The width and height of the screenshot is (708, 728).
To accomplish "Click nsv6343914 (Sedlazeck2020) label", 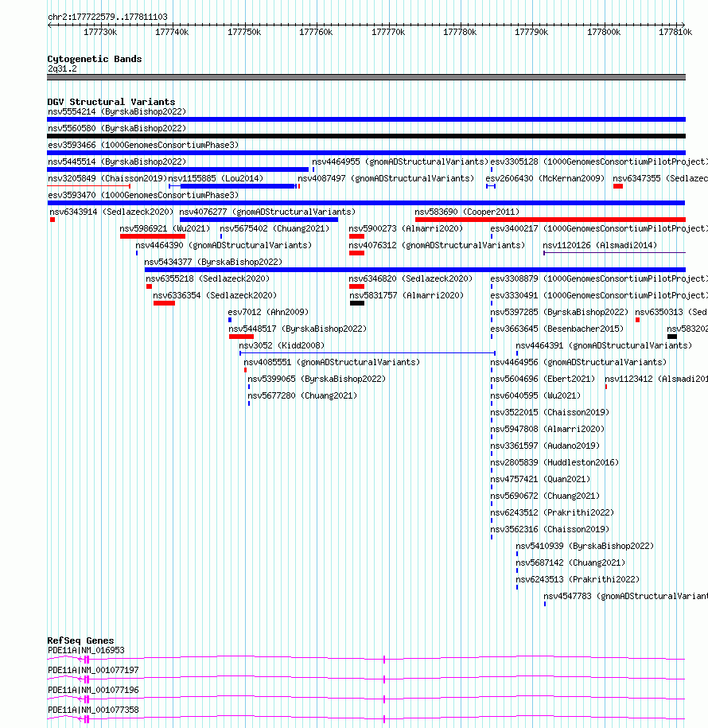I will [111, 212].
